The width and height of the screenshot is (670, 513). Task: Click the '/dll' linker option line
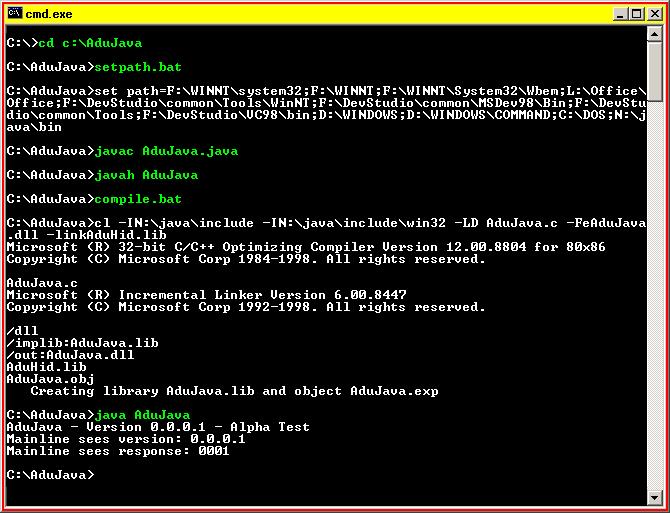pos(22,331)
